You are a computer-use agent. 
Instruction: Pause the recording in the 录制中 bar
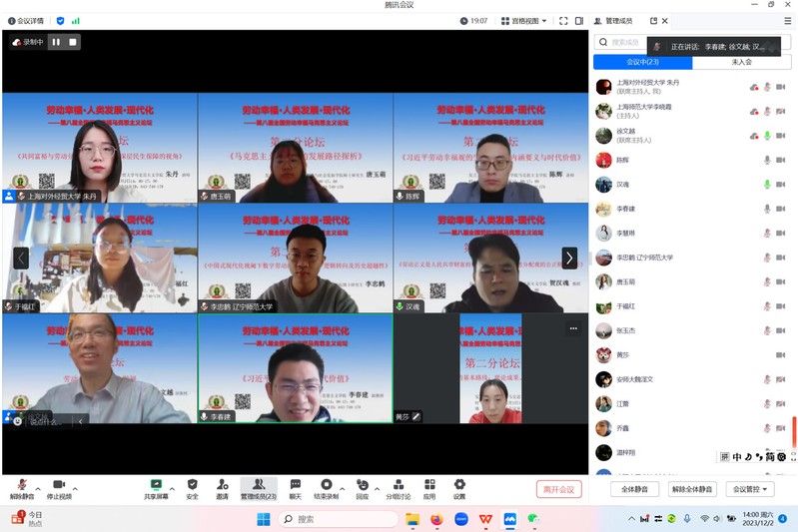click(x=56, y=42)
